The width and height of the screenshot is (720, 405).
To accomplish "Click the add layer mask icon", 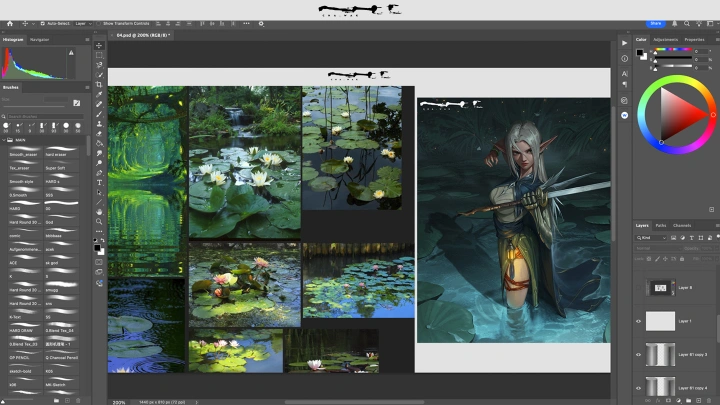I will pos(668,401).
